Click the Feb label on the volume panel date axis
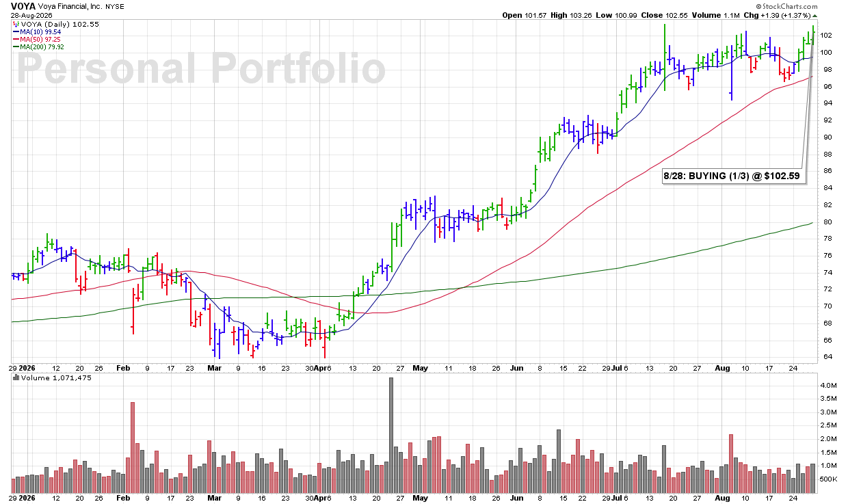The image size is (848, 504). pos(124,499)
